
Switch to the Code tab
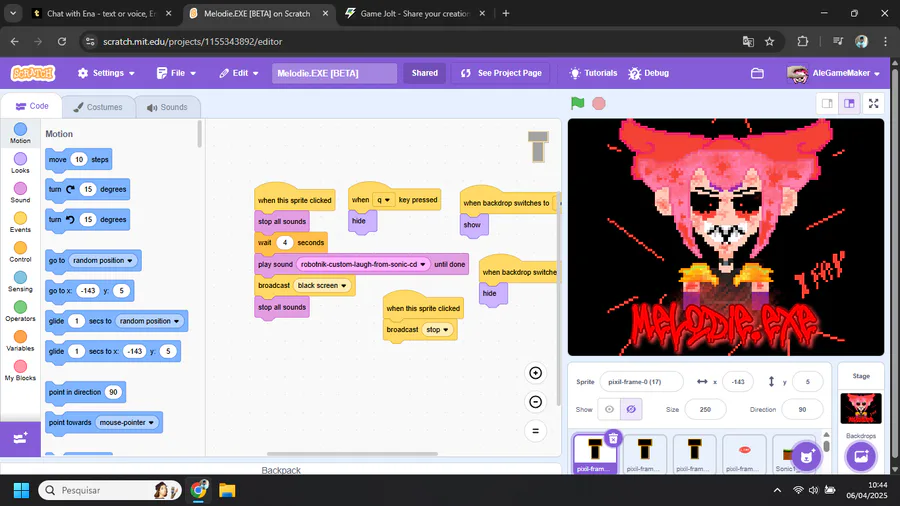[32, 106]
